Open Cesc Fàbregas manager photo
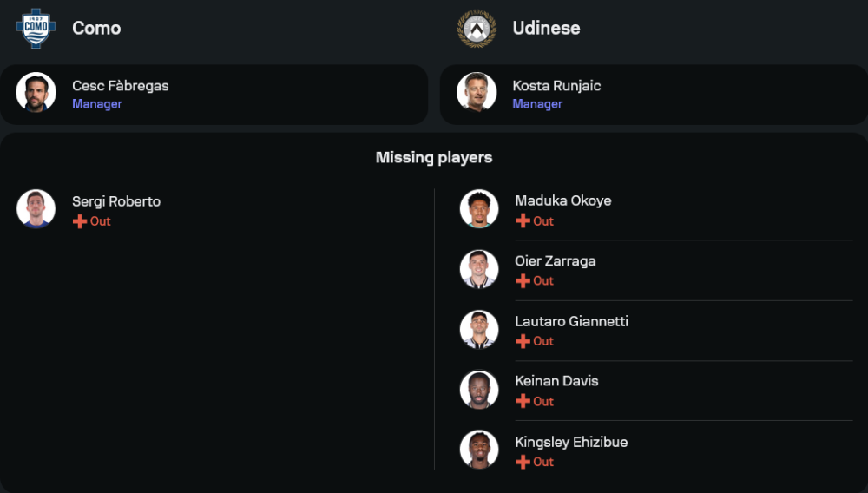 point(36,93)
